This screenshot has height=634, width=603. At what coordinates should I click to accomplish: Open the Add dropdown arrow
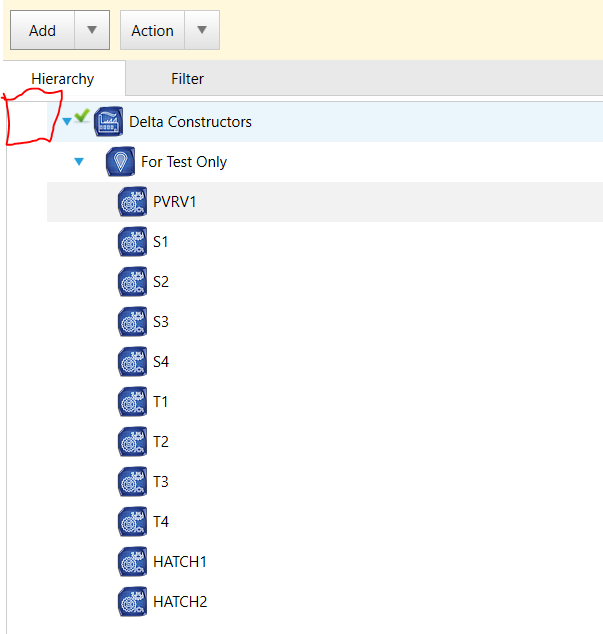92,30
